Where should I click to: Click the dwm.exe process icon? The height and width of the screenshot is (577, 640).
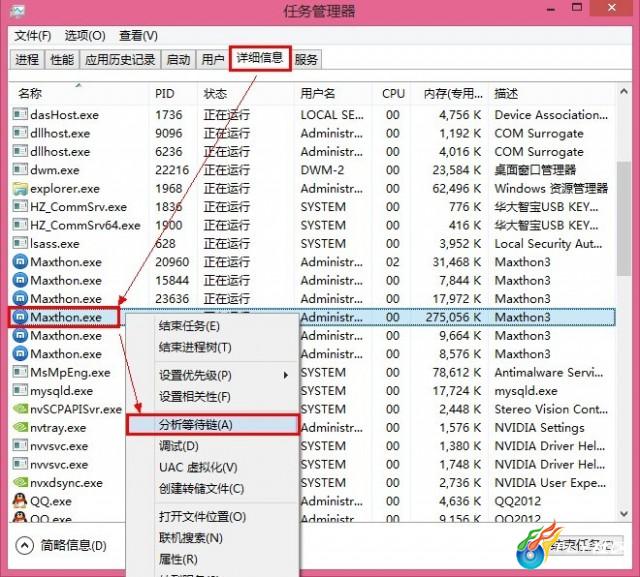pos(20,170)
